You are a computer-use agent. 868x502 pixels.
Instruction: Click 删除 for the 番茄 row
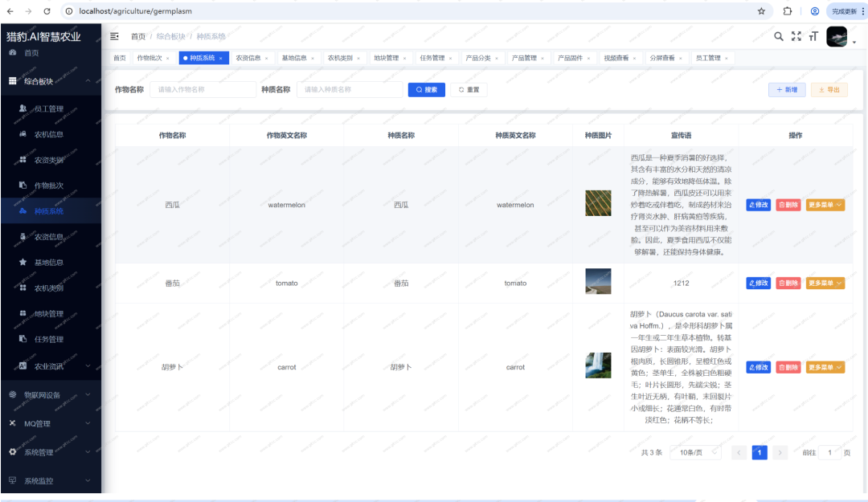click(x=788, y=283)
